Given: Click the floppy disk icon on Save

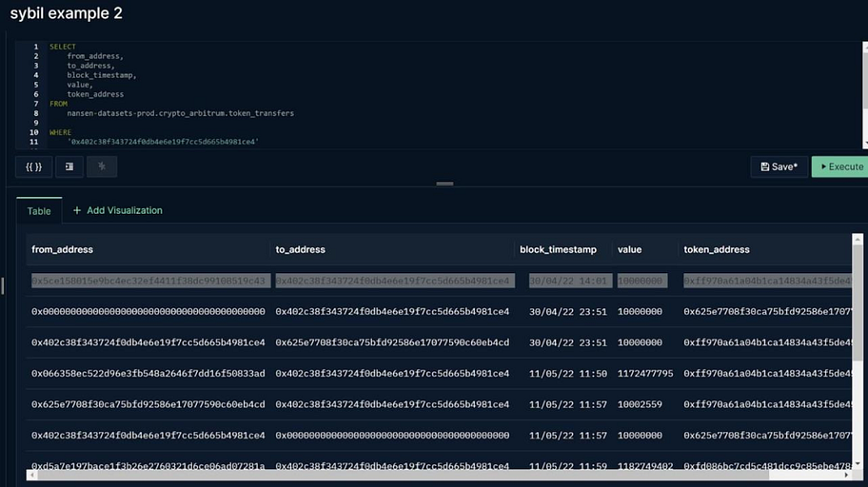Looking at the screenshot, I should click(765, 166).
